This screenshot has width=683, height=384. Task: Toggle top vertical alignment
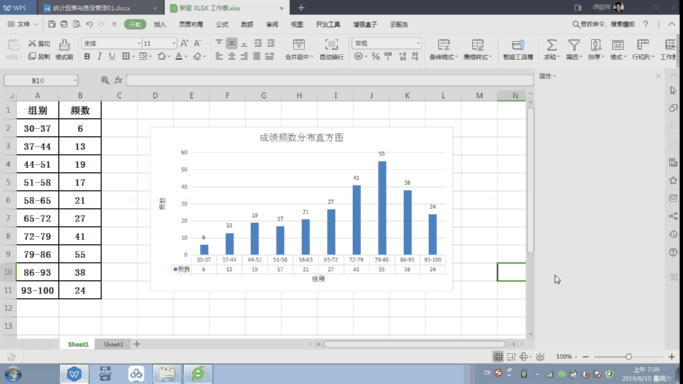point(219,43)
